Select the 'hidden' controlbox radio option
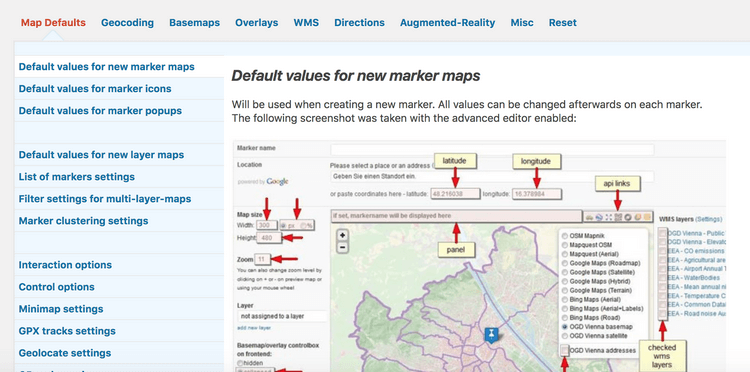The height and width of the screenshot is (372, 750). click(x=240, y=363)
